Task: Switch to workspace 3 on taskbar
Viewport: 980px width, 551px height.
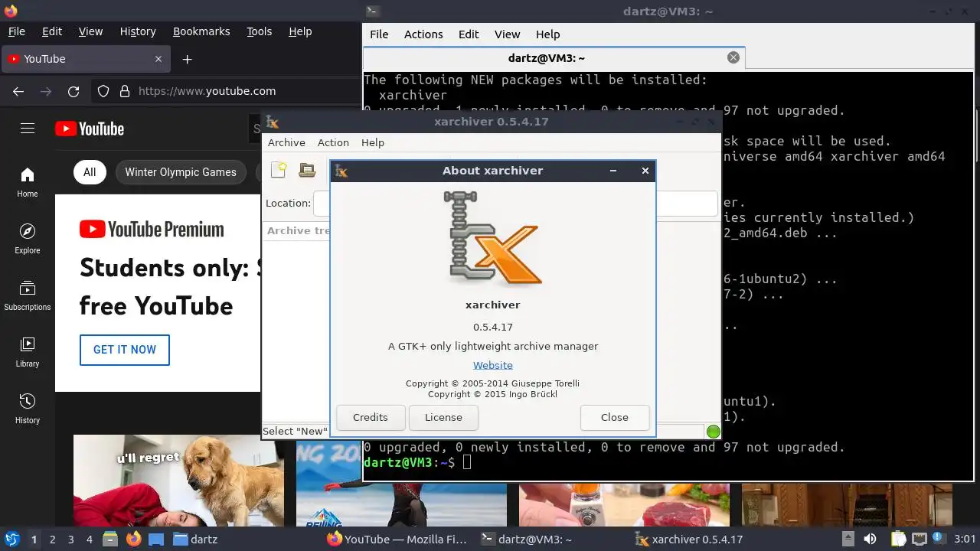Action: point(70,539)
